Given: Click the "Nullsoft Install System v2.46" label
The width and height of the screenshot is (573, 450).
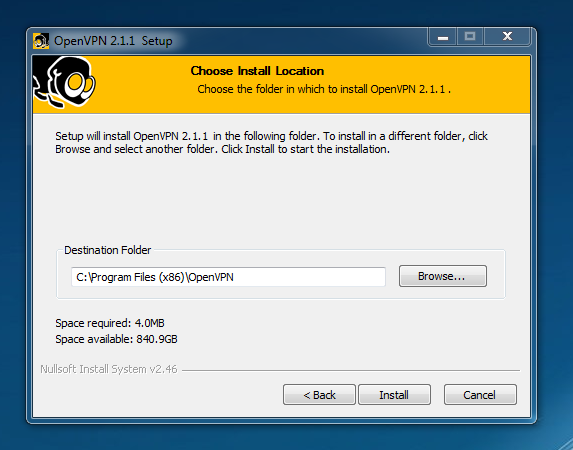Looking at the screenshot, I should point(109,369).
